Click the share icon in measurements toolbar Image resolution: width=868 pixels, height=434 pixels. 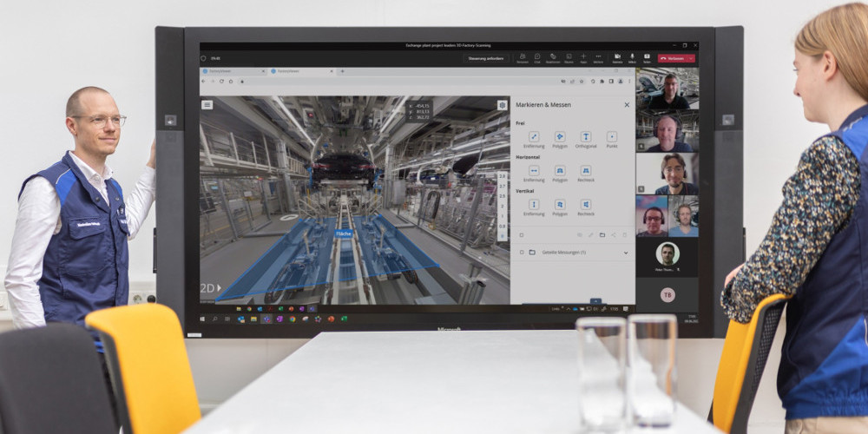[x=614, y=234]
